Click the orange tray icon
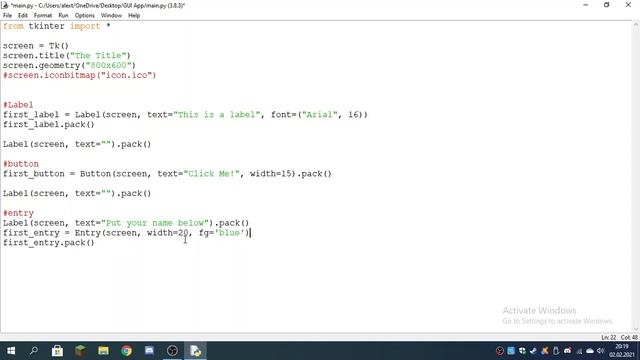Image resolution: width=640 pixels, height=360 pixels. coord(544,351)
